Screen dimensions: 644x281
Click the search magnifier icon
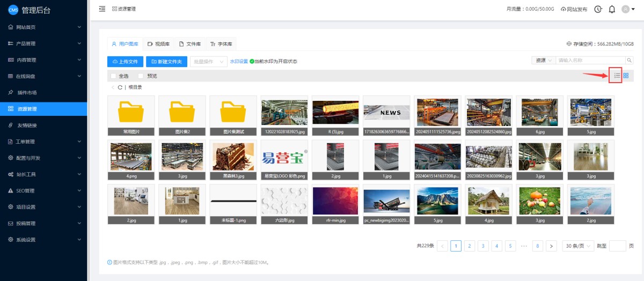point(630,61)
